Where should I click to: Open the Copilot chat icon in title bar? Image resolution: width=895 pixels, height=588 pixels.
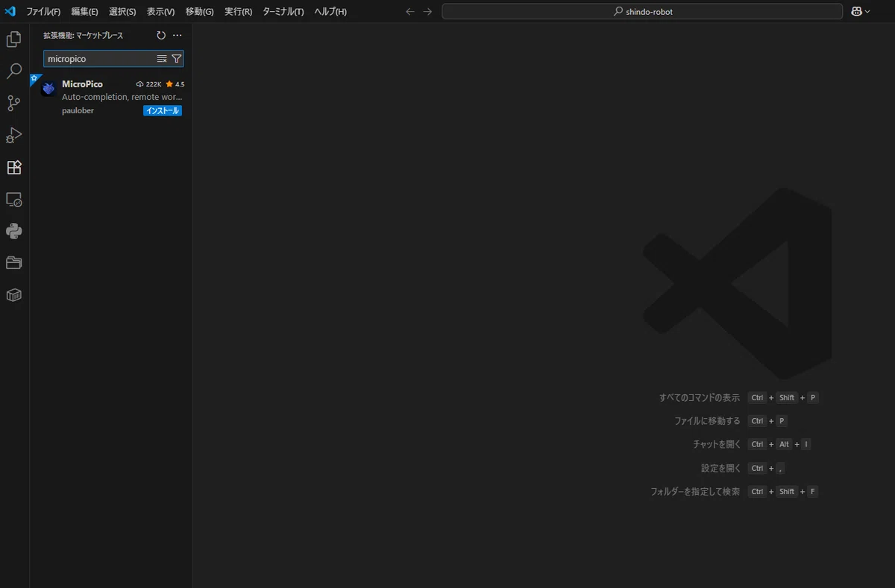click(856, 12)
